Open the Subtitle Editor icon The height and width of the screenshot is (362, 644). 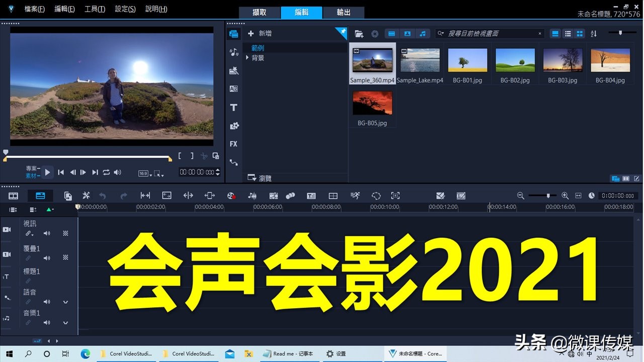point(311,196)
